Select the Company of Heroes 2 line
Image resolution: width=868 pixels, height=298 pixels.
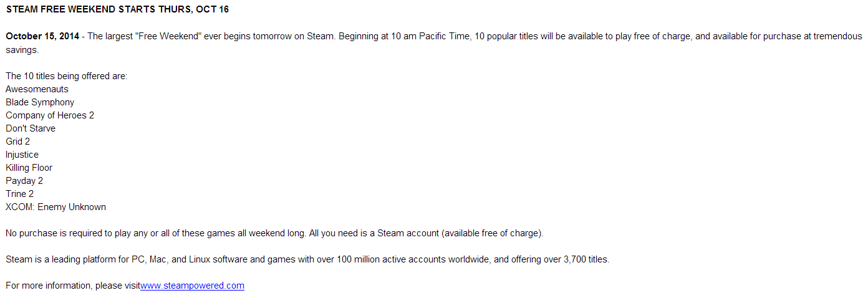[50, 115]
